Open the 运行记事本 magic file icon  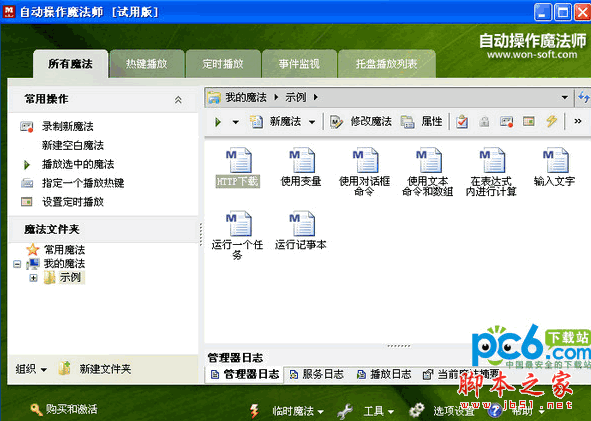tap(302, 224)
